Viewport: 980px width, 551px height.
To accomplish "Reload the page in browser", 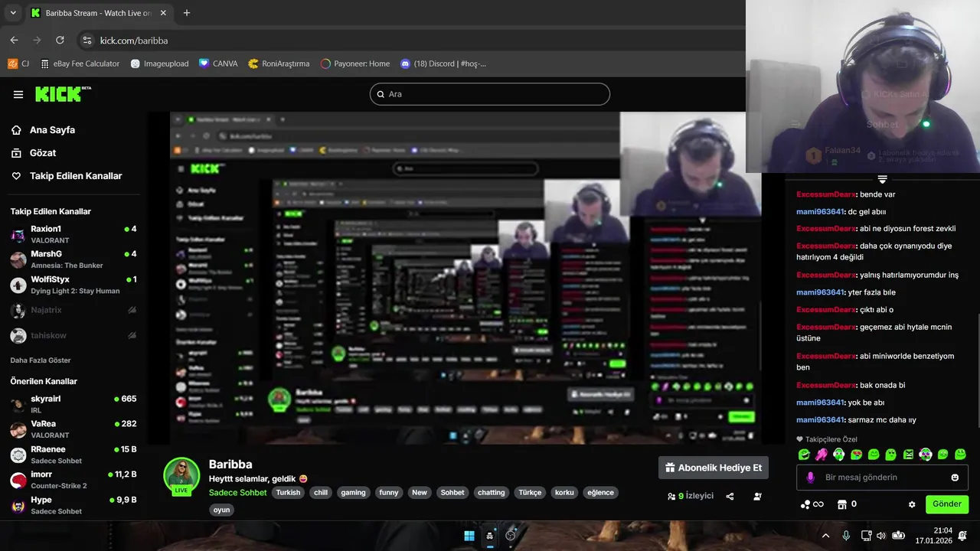I will pos(60,40).
